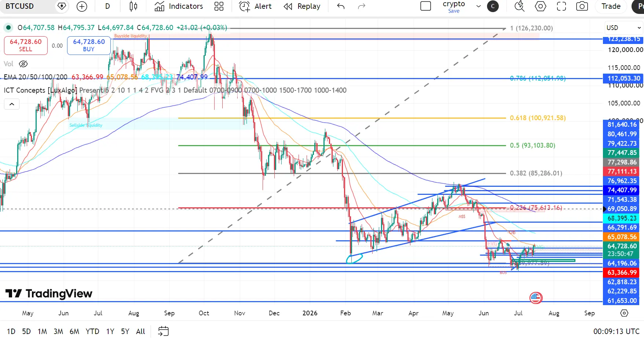The image size is (644, 341).
Task: Click the SELL 64,728.60 button
Action: click(x=26, y=45)
